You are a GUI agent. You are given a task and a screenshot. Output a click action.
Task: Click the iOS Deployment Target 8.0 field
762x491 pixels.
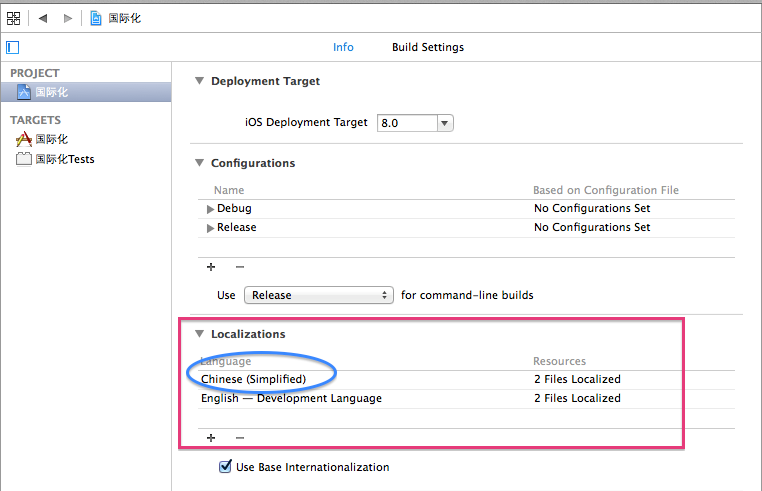(407, 123)
